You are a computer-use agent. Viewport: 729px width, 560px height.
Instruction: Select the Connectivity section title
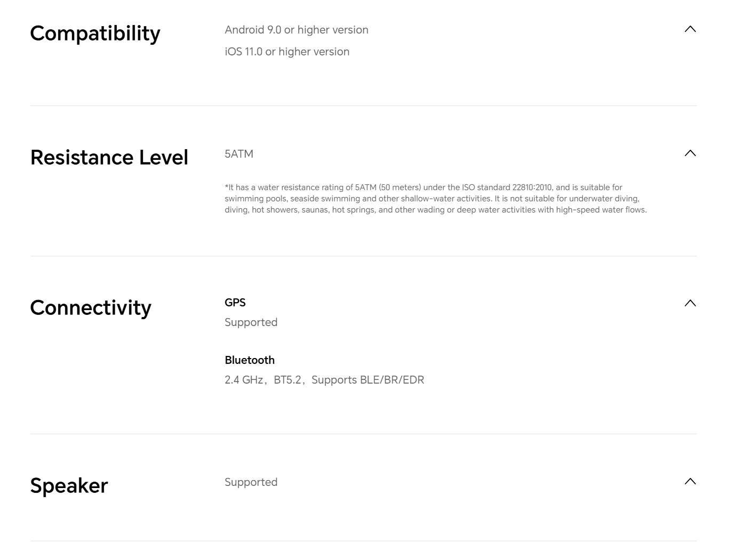[x=91, y=308]
